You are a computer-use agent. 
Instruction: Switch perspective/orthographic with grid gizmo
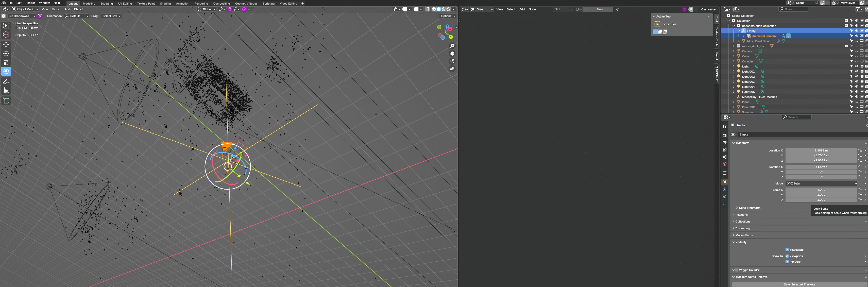(452, 69)
